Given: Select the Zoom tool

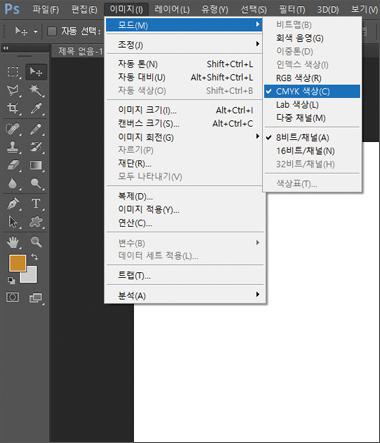Looking at the screenshot, I should 36,242.
